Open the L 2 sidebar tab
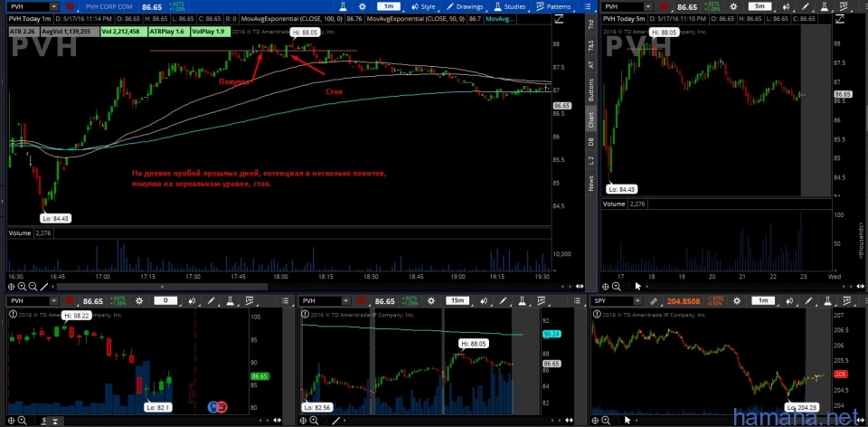This screenshot has height=427, width=868. 591,161
